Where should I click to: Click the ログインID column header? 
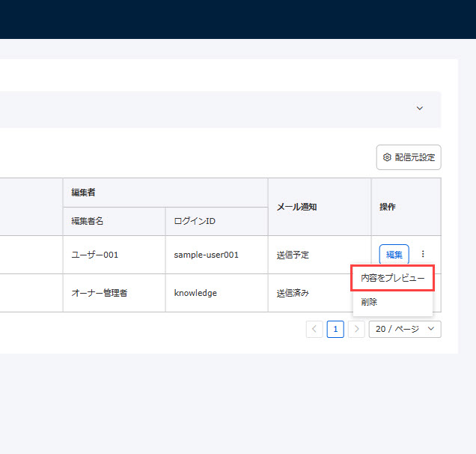pos(194,222)
